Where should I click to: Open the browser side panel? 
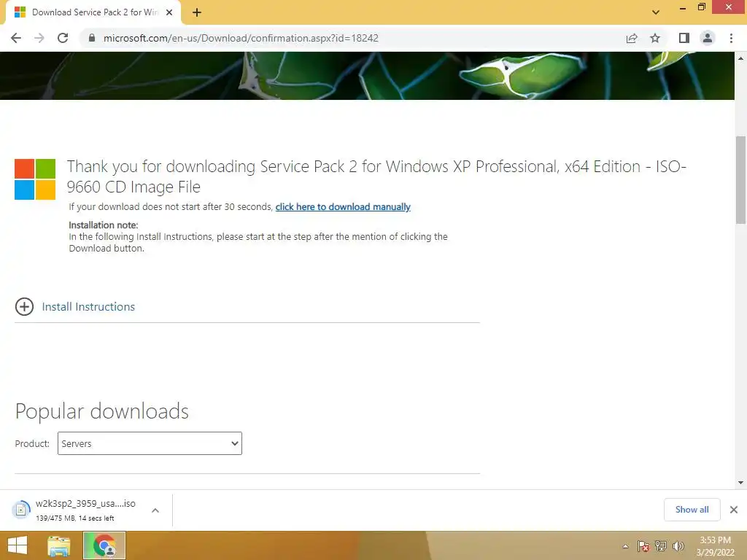pos(684,38)
